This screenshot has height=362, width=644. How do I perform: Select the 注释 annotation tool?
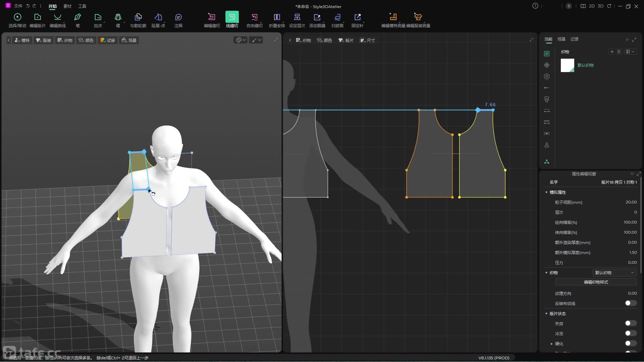[x=178, y=17]
